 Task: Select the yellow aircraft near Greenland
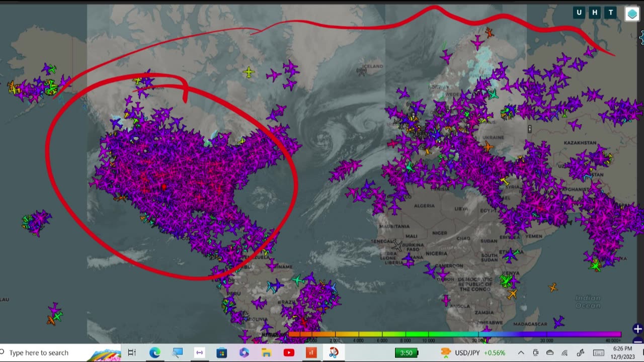click(249, 72)
